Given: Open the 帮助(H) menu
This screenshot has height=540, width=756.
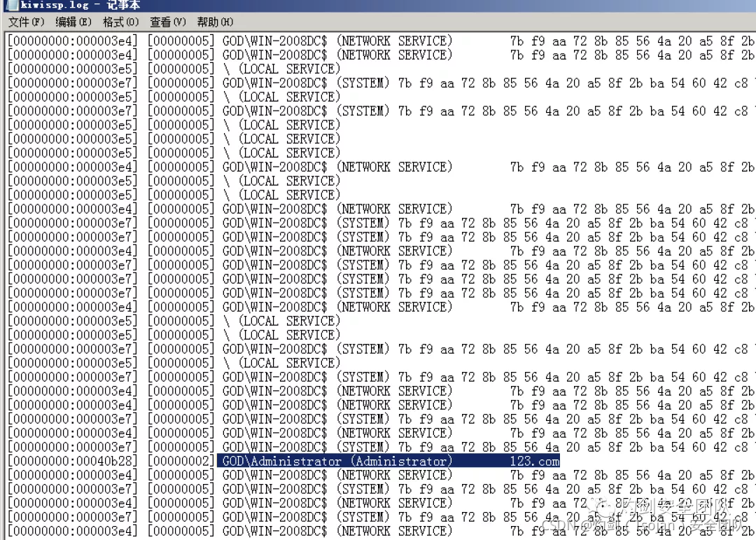Looking at the screenshot, I should (215, 22).
